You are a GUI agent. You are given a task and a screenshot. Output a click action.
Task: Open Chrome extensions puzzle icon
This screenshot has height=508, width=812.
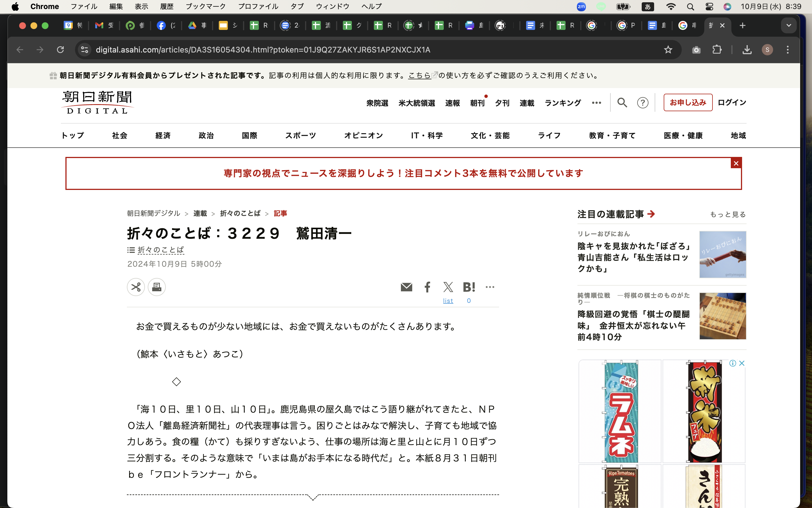717,50
